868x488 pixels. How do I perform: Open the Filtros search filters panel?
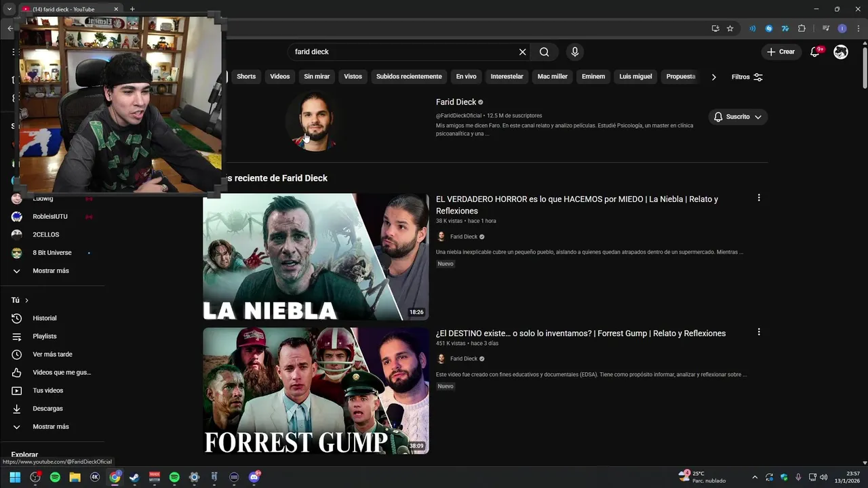(747, 77)
